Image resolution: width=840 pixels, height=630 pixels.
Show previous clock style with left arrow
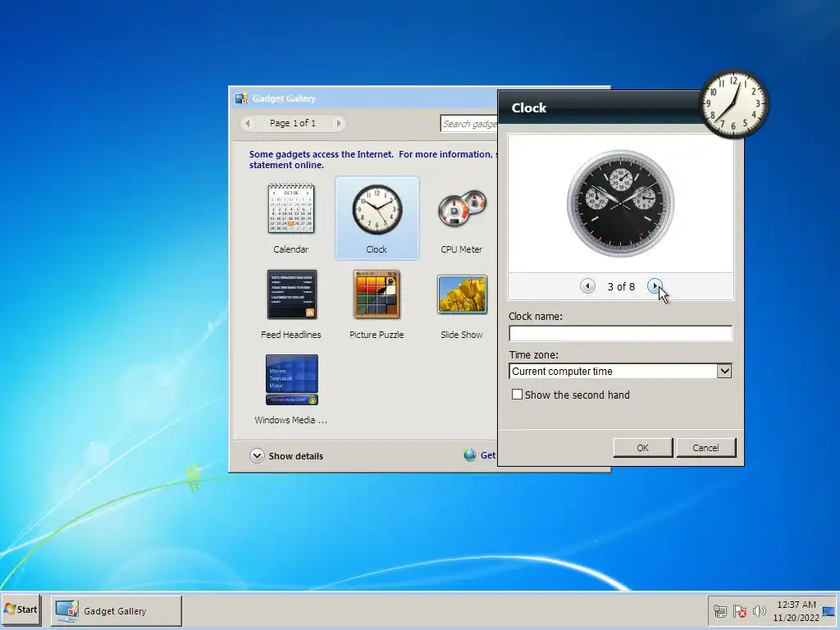tap(587, 286)
